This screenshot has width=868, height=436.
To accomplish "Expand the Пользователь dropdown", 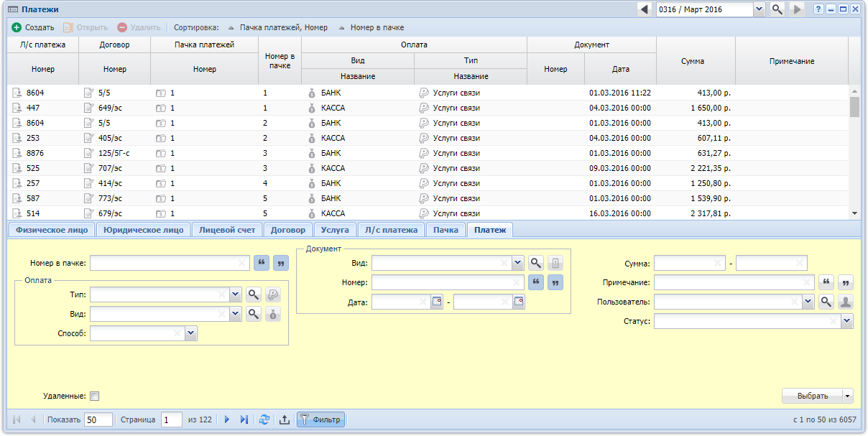I will (808, 302).
